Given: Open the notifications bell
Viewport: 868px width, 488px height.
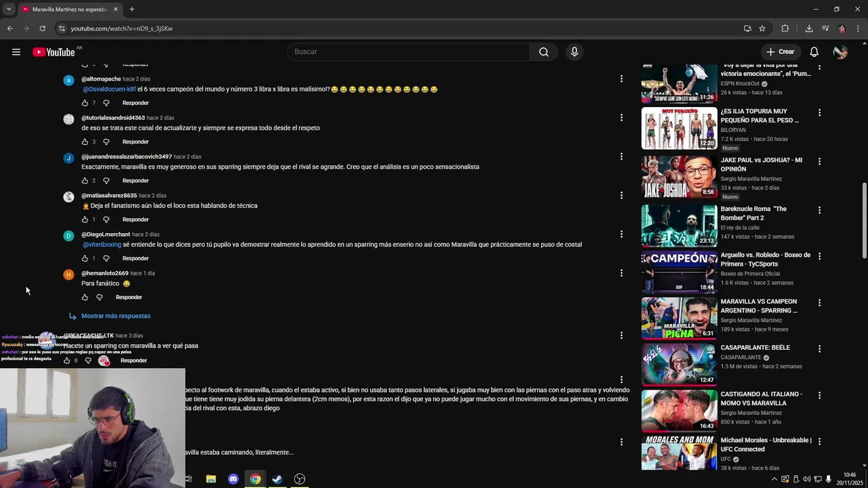Looking at the screenshot, I should [x=814, y=52].
